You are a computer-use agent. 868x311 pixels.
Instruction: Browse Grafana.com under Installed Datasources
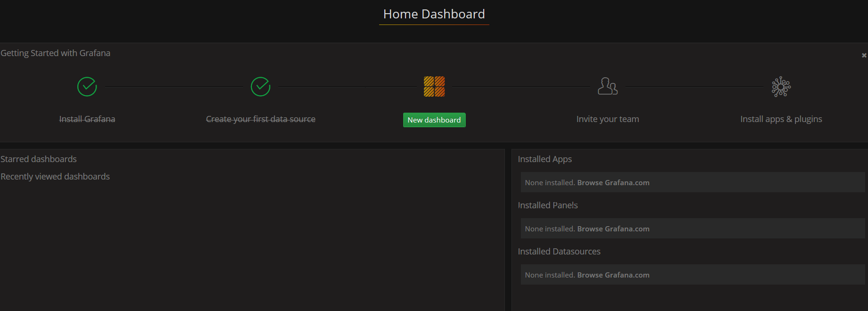click(x=613, y=275)
